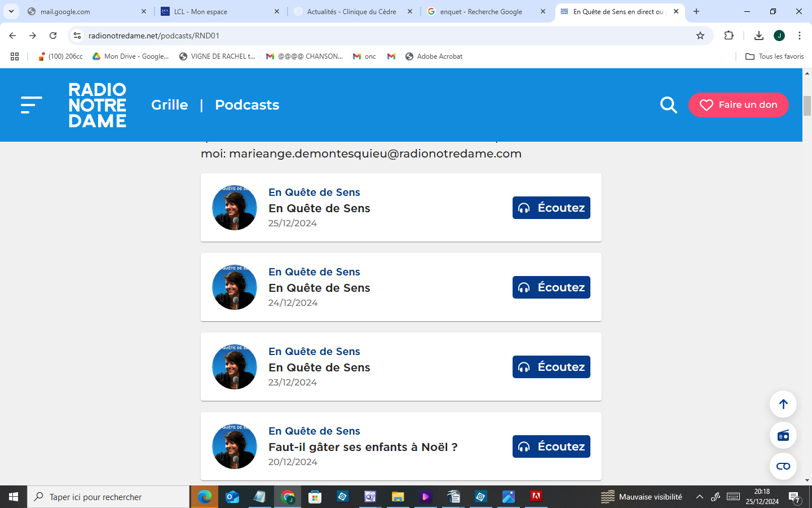Click the Radio Notre Dame logo
Image resolution: width=812 pixels, height=508 pixels.
tap(98, 105)
